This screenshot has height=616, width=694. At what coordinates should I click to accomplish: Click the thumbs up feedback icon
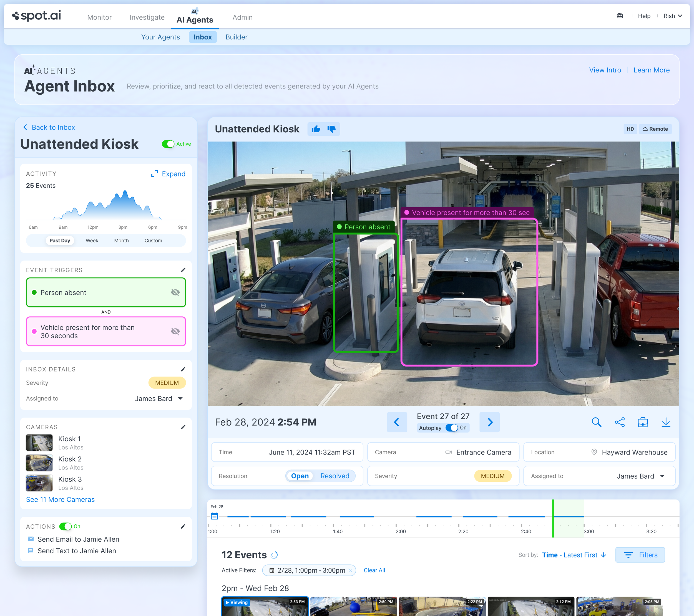(x=316, y=129)
